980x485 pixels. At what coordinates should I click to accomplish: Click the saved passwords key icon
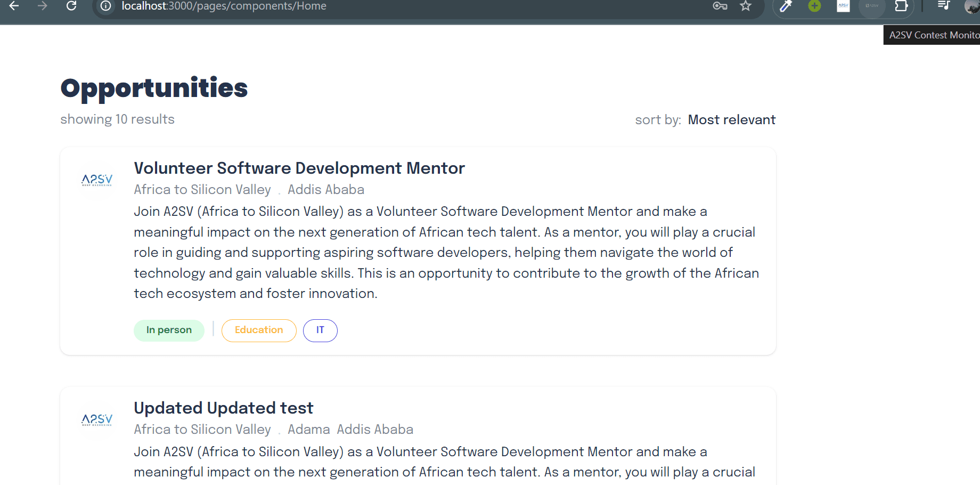(720, 6)
